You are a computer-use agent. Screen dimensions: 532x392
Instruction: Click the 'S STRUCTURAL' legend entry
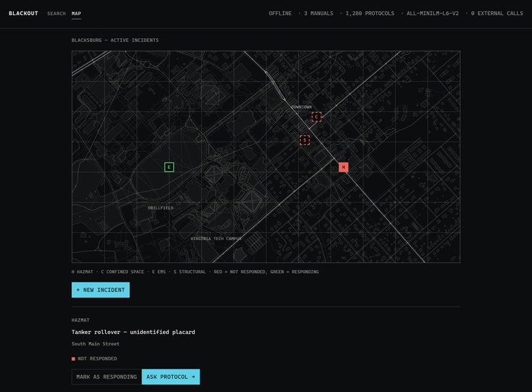[189, 272]
